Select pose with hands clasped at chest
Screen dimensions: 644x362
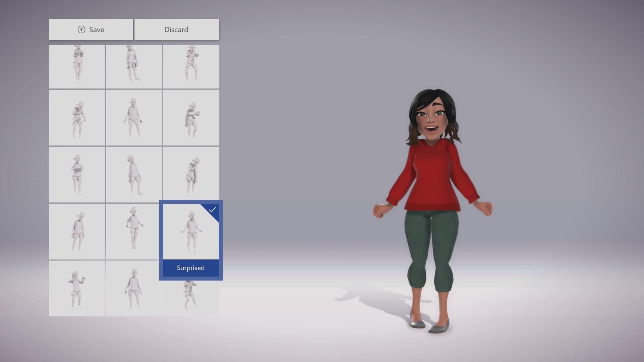click(77, 67)
